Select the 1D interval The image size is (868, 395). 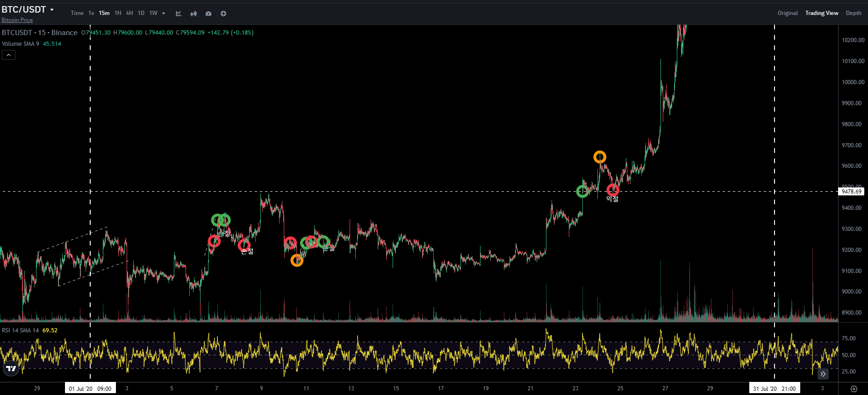(x=141, y=13)
